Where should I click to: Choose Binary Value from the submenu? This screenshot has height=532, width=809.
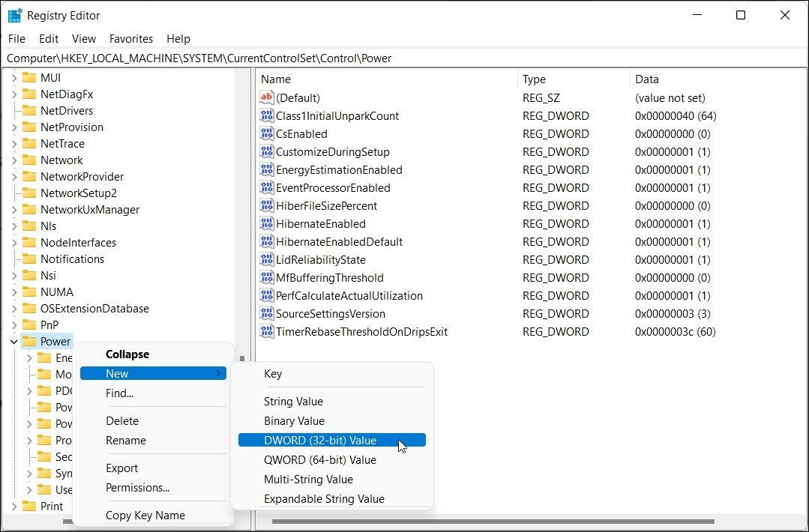tap(331, 421)
